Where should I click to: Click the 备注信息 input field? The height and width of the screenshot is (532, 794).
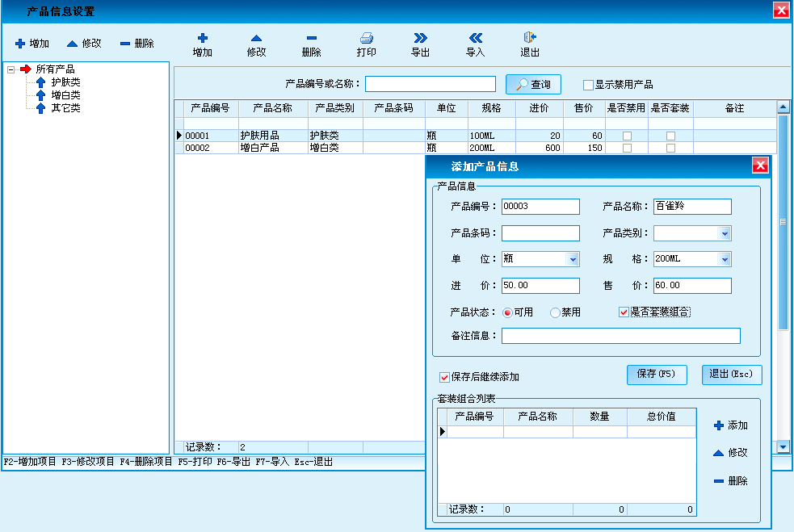(x=620, y=336)
